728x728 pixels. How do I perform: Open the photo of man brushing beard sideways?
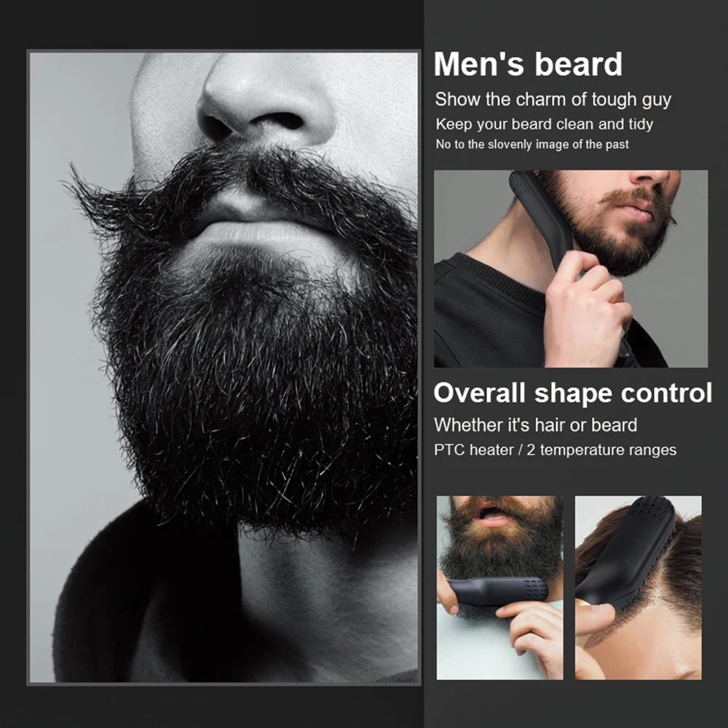click(x=571, y=269)
